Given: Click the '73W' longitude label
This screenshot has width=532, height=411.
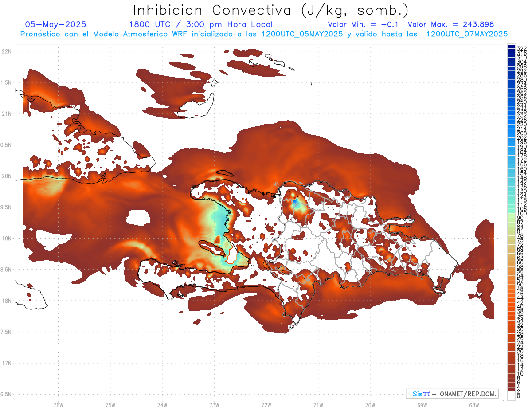Looking at the screenshot, I should 214,405.
